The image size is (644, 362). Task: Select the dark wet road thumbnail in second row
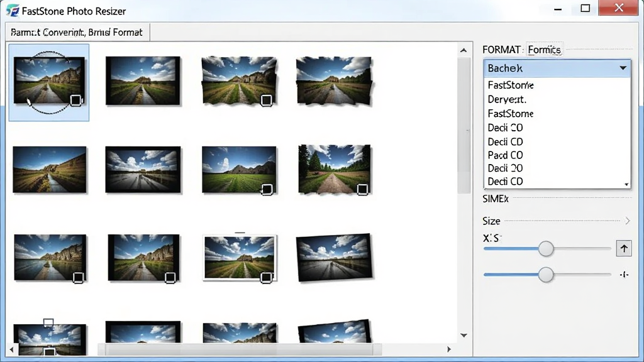point(143,170)
